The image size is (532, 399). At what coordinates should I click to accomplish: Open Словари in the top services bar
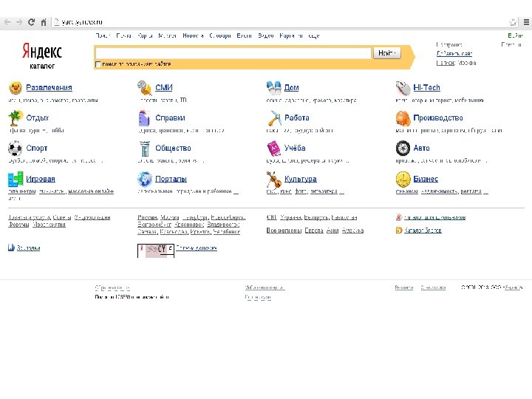tap(220, 35)
